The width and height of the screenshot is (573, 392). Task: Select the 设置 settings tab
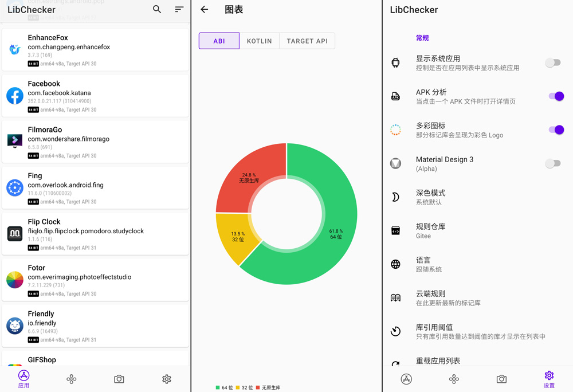pos(549,379)
